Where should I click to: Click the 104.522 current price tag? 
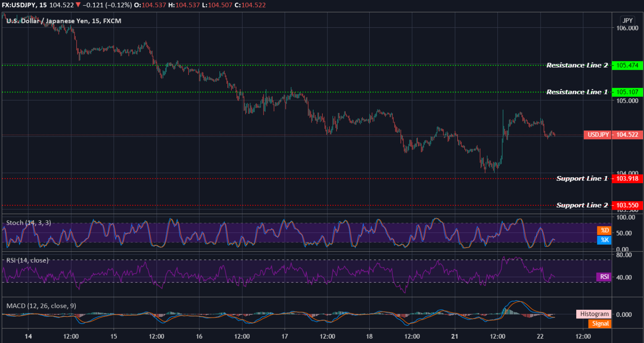point(627,135)
